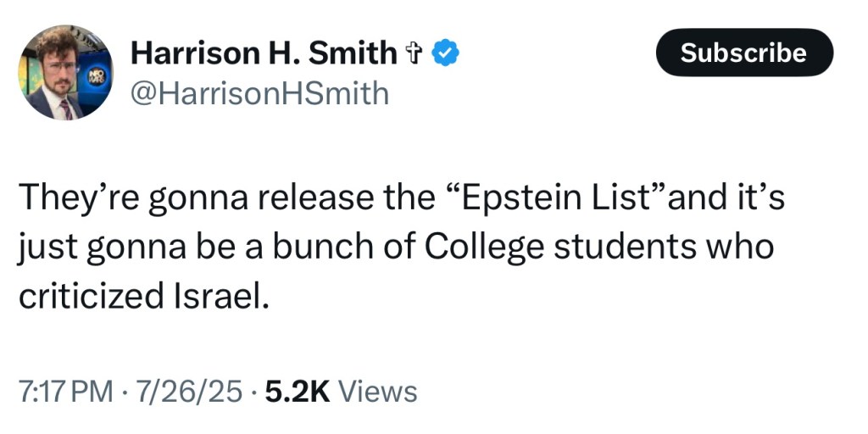Click the Subscribe button
The width and height of the screenshot is (868, 434).
pos(744,53)
